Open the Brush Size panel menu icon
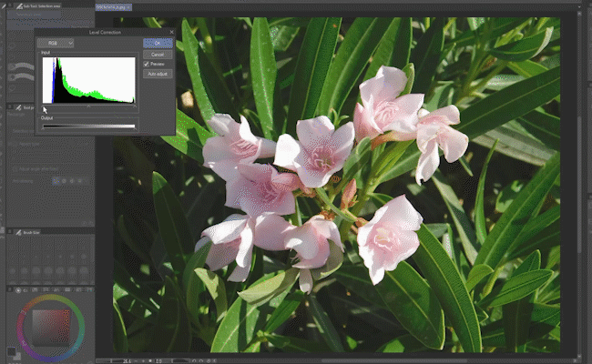This screenshot has height=364, width=592. tap(10, 232)
